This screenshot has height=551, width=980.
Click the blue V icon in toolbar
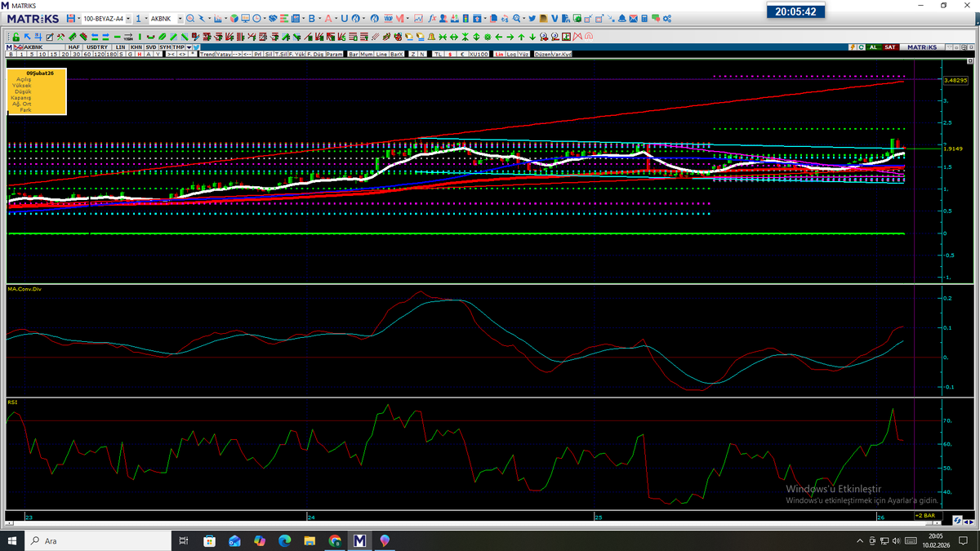(x=555, y=19)
